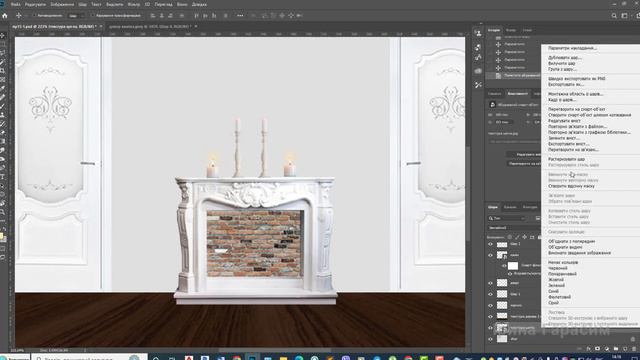This screenshot has height=360, width=640.
Task: Select the Brush tool
Action: [x=2, y=106]
